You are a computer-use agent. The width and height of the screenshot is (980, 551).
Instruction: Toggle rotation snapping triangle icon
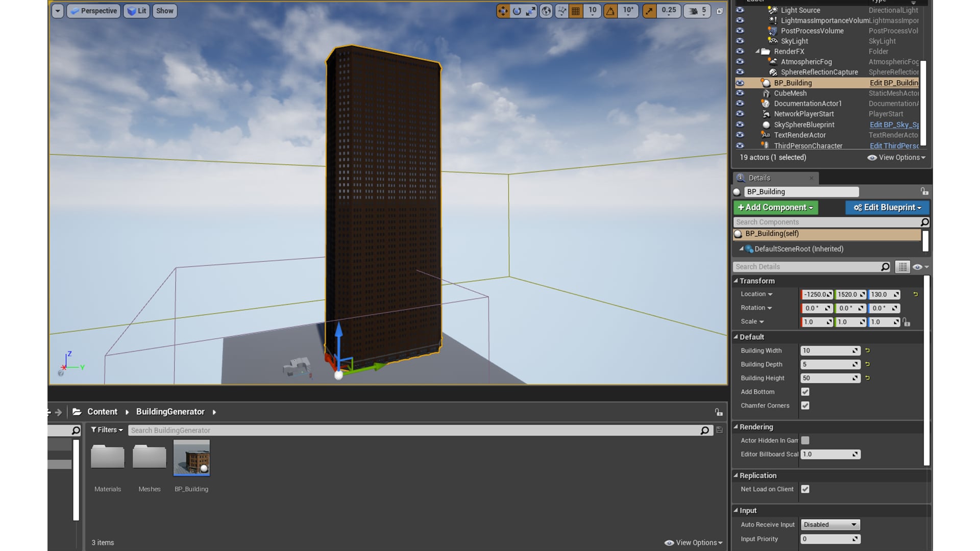[x=611, y=11]
